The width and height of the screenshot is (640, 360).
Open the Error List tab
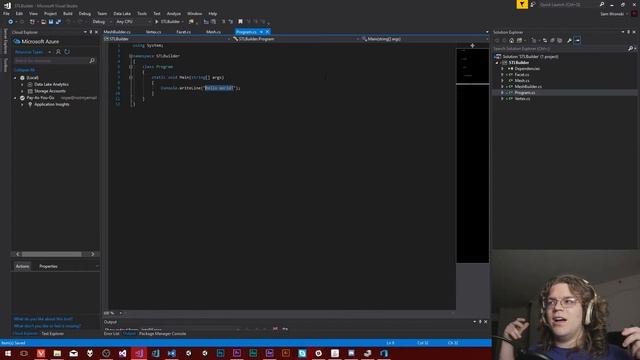pyautogui.click(x=111, y=333)
